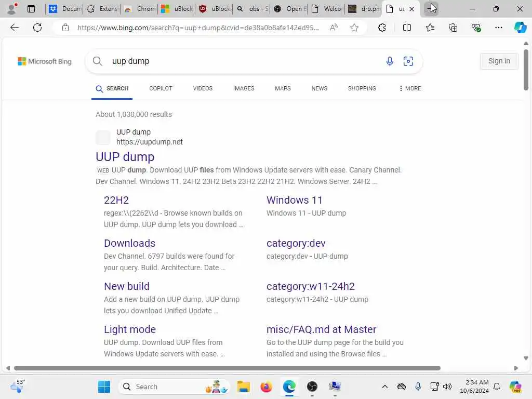The height and width of the screenshot is (399, 532).
Task: Open the New build sitelink
Action: click(x=127, y=286)
